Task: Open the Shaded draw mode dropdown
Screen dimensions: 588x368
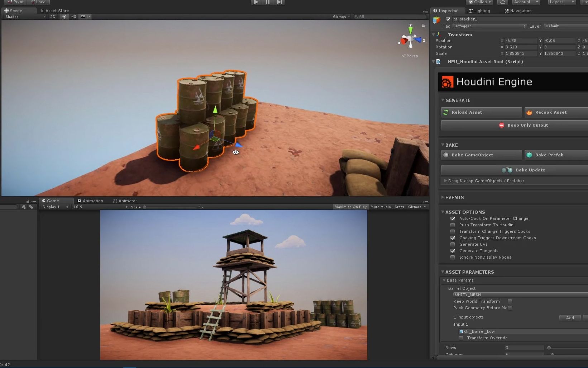Action: point(23,16)
